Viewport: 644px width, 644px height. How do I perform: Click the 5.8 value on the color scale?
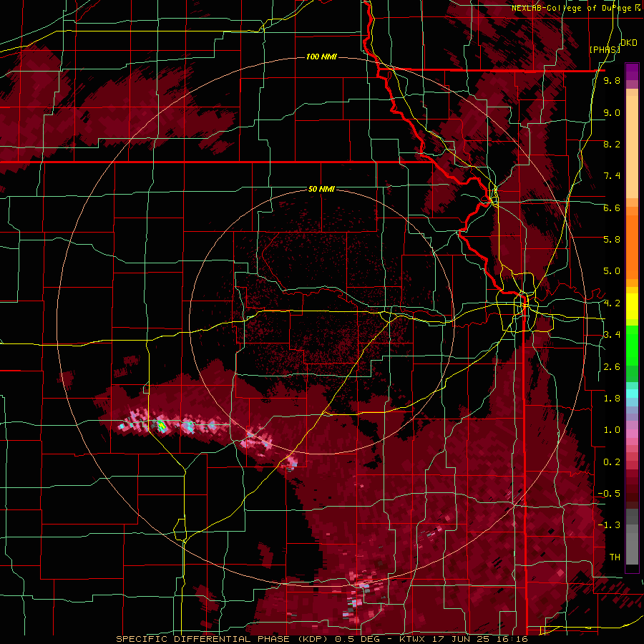612,240
